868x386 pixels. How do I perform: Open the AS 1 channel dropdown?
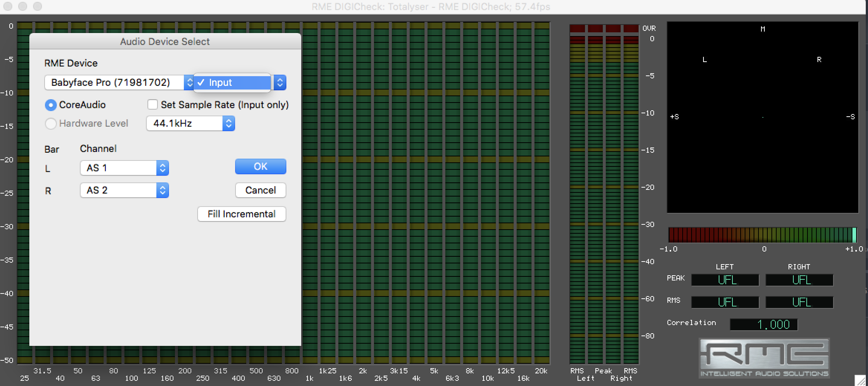(x=124, y=168)
